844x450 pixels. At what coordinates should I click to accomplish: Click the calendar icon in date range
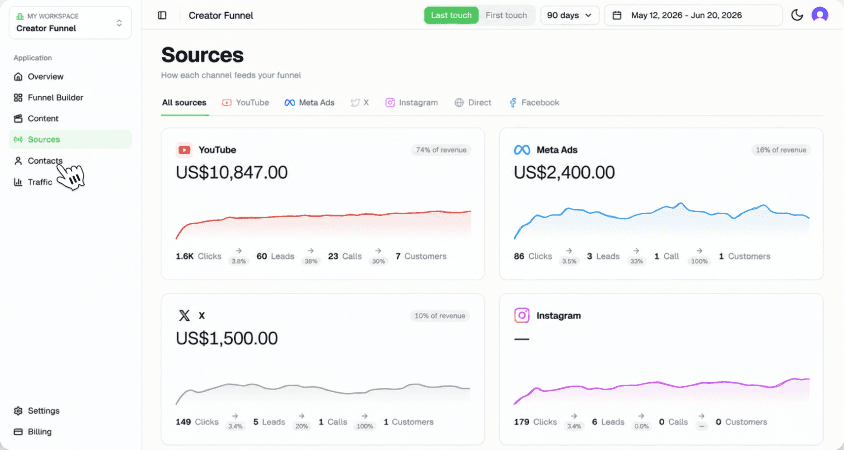[617, 15]
